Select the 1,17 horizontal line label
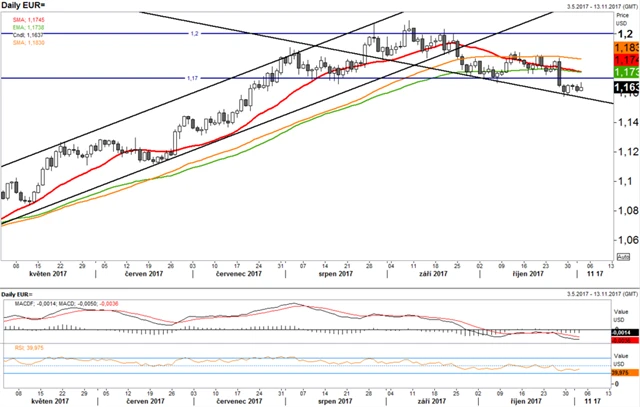Image resolution: width=640 pixels, height=407 pixels. pos(192,78)
